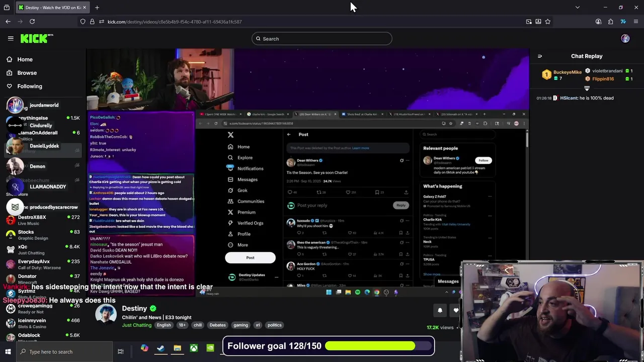Screen dimensions: 644x362
Task: Go back in browser history
Action: (x=8, y=22)
